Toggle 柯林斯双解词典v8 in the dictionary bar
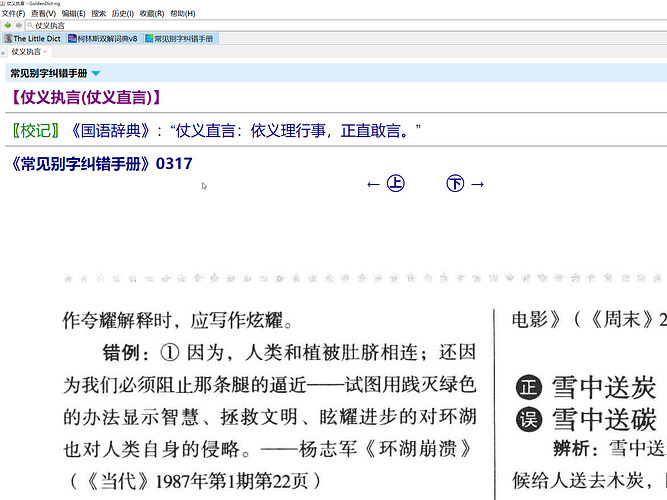Image resolution: width=667 pixels, height=500 pixels. (x=103, y=39)
